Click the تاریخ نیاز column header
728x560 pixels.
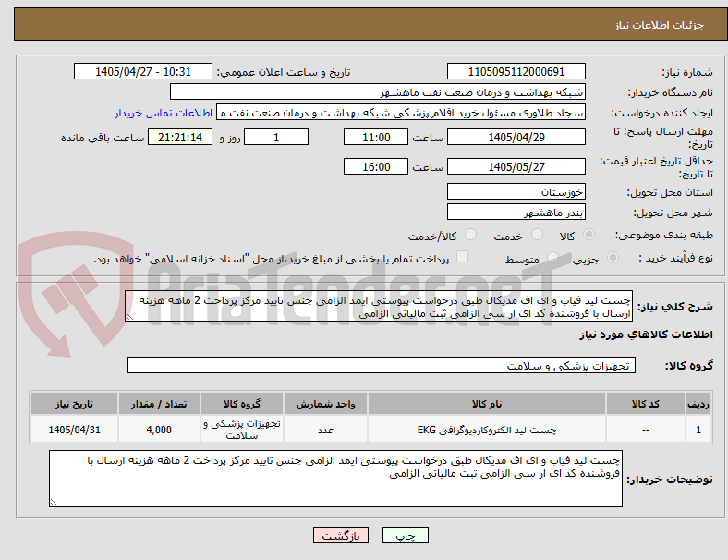[74, 404]
